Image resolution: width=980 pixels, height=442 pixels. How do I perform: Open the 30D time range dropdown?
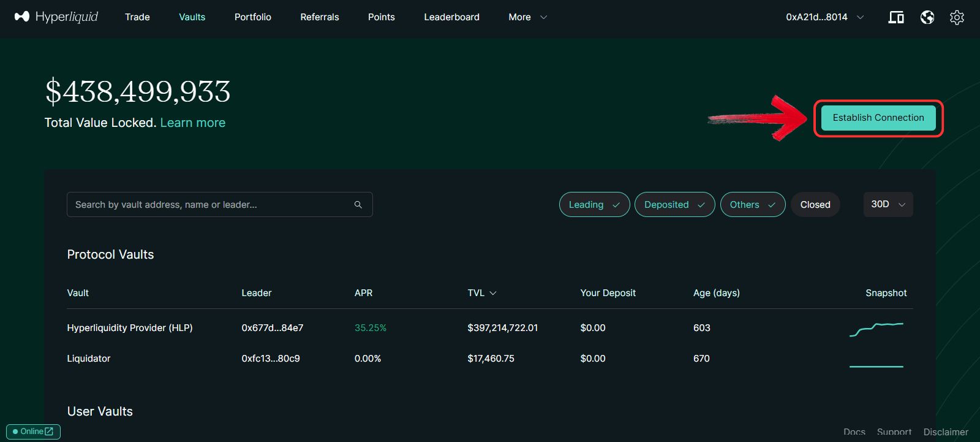click(888, 204)
